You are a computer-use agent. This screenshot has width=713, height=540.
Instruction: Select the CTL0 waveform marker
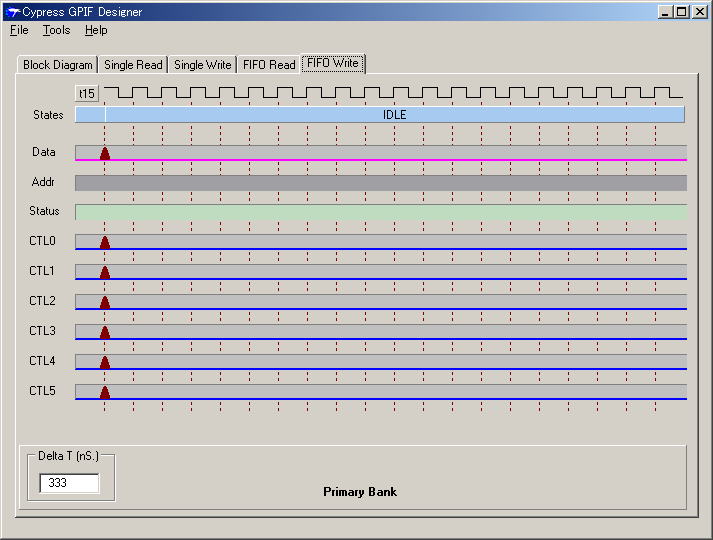pyautogui.click(x=105, y=242)
